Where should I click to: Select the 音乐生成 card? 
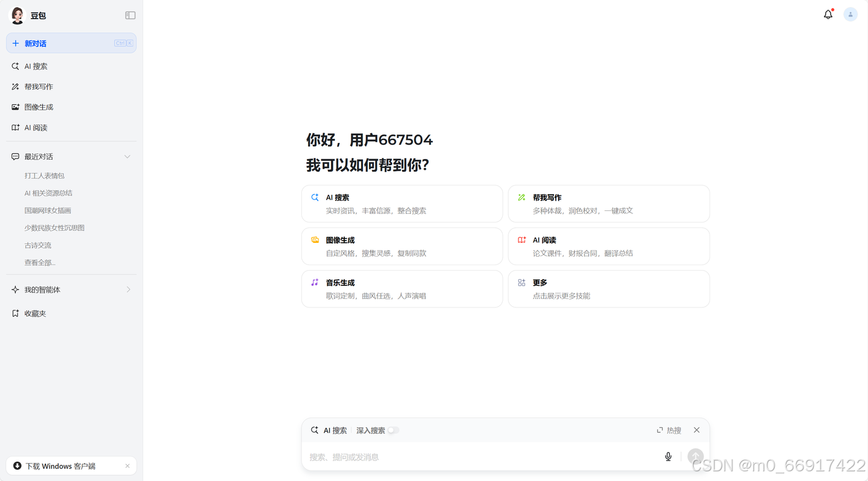[402, 289]
